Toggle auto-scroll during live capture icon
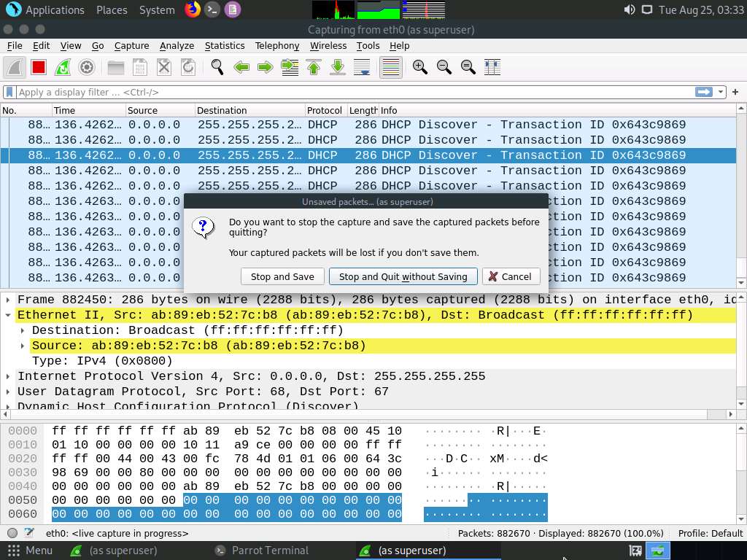Screen dimensions: 747x560 362,67
